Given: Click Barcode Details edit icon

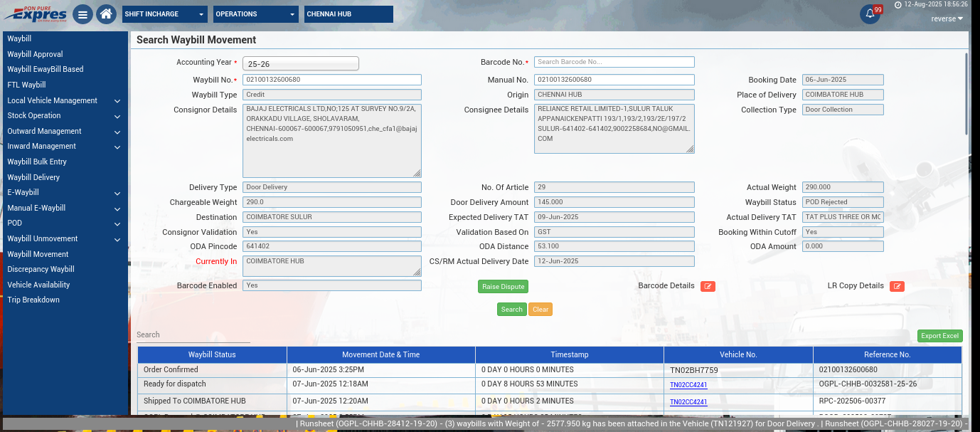Looking at the screenshot, I should coord(708,286).
